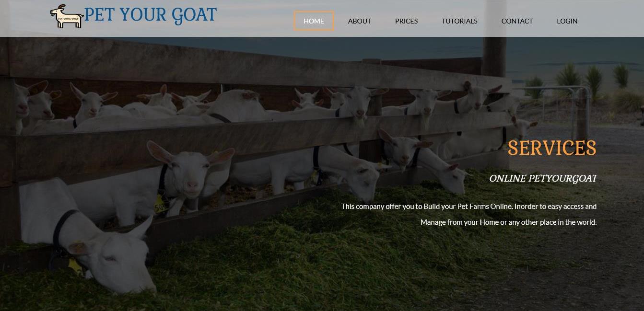Image resolution: width=644 pixels, height=311 pixels.
Task: Open the CONTACT page link
Action: (x=517, y=21)
